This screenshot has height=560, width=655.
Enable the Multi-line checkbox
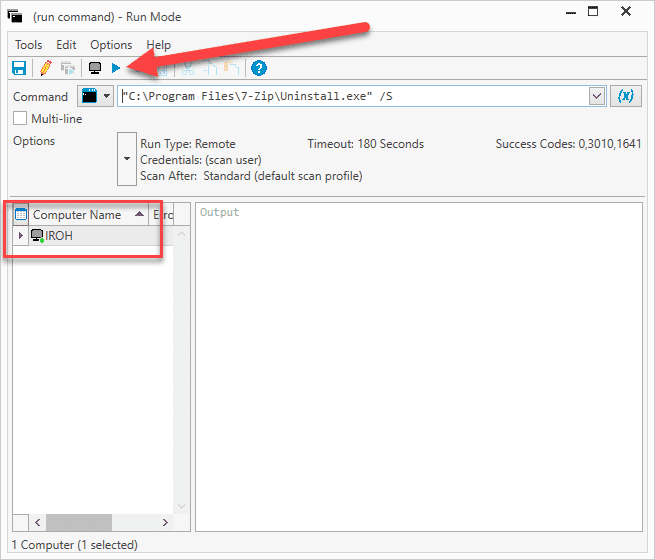20,119
